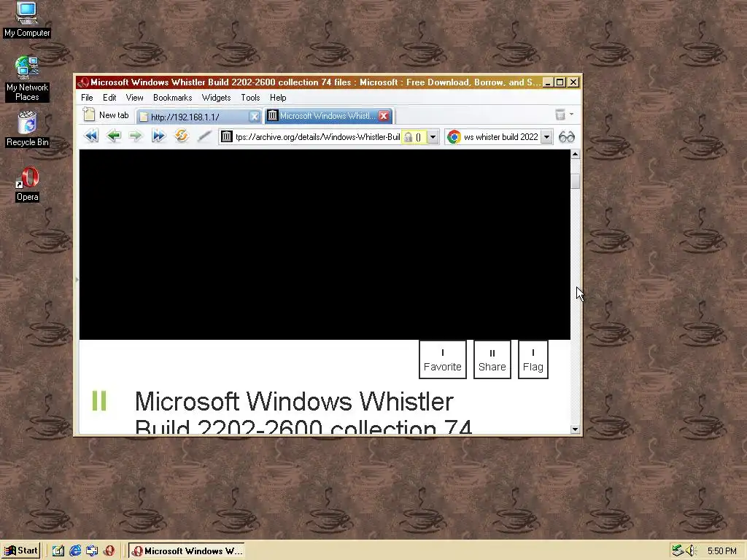Image resolution: width=747 pixels, height=560 pixels.
Task: Launch Opera from the Quick Launch bar
Action: pyautogui.click(x=109, y=551)
